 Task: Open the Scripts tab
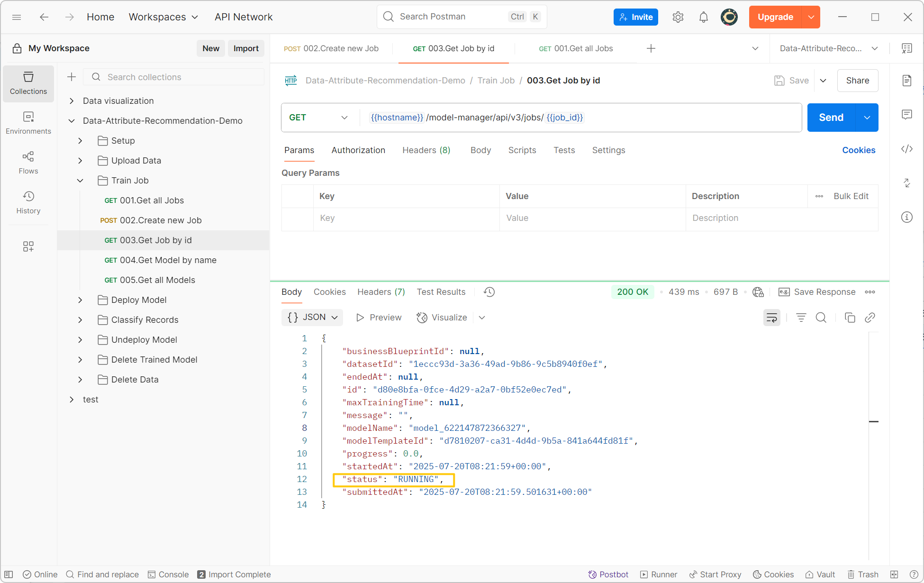coord(522,150)
